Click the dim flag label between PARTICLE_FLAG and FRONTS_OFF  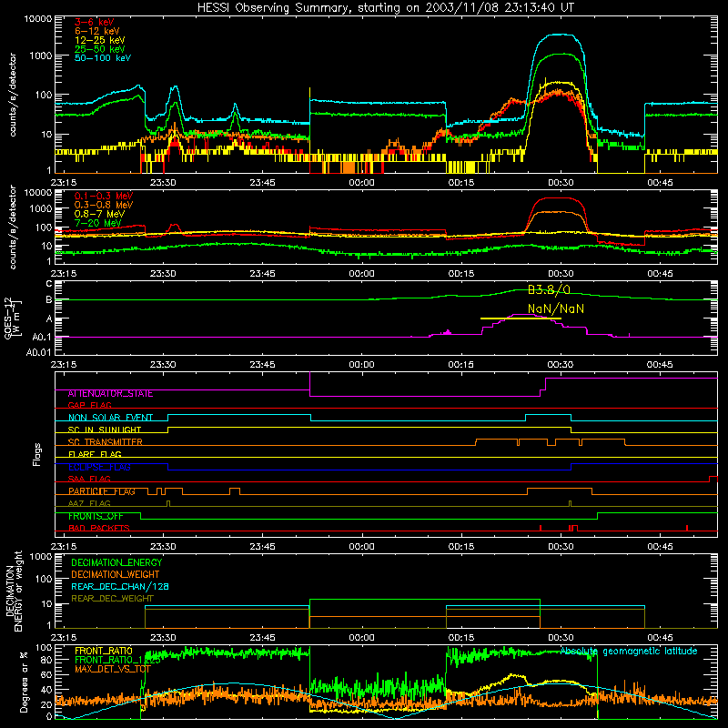pos(89,503)
